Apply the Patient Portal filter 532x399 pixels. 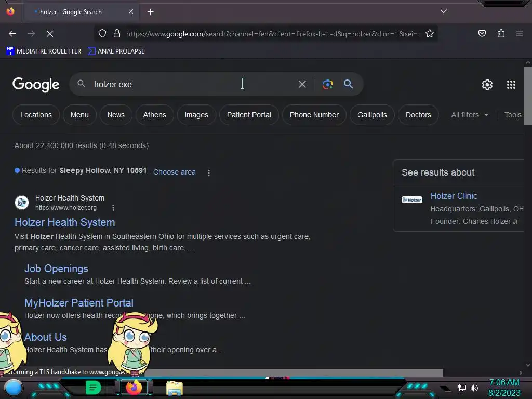[249, 115]
